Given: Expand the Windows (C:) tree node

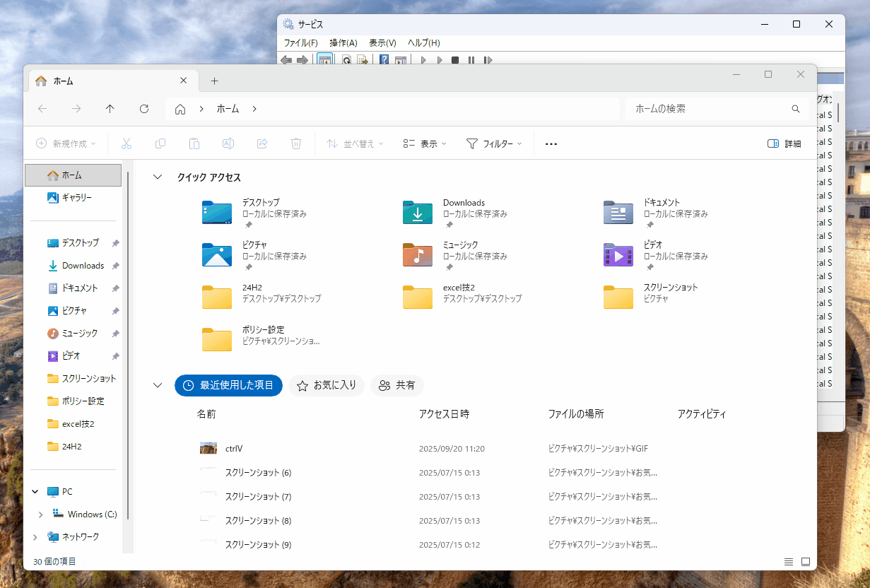Looking at the screenshot, I should coord(40,514).
